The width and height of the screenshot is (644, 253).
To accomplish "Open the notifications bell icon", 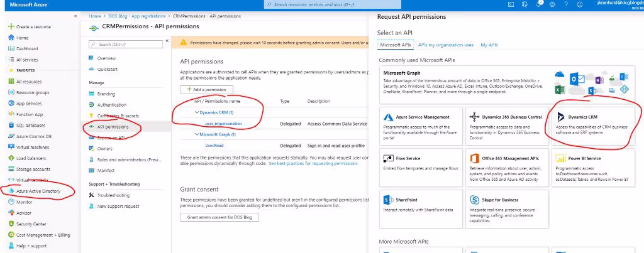I will pos(538,4).
